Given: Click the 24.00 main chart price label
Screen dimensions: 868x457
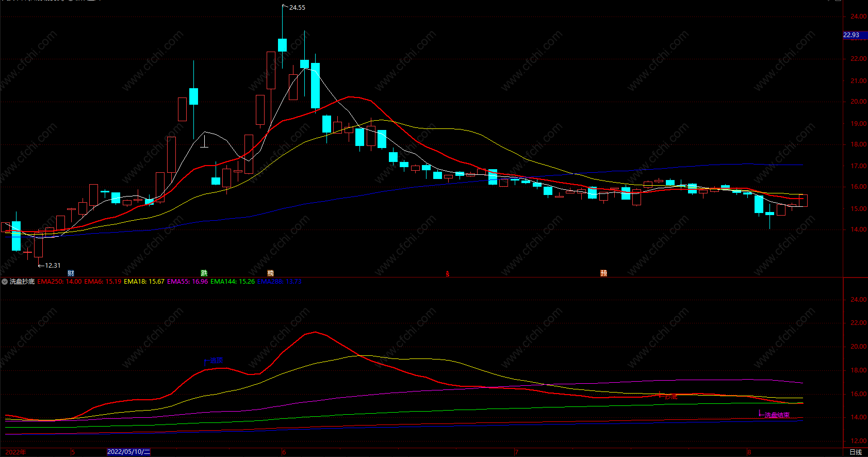Looking at the screenshot, I should pos(858,17).
